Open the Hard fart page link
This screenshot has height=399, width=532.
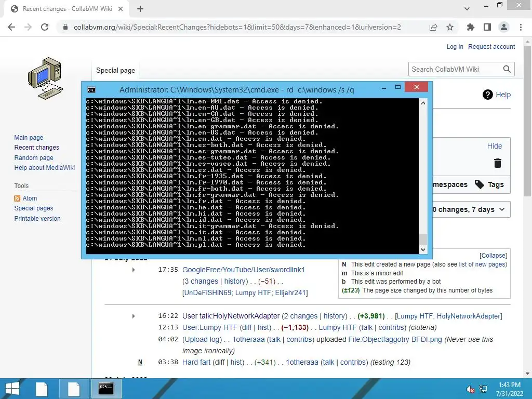point(196,362)
